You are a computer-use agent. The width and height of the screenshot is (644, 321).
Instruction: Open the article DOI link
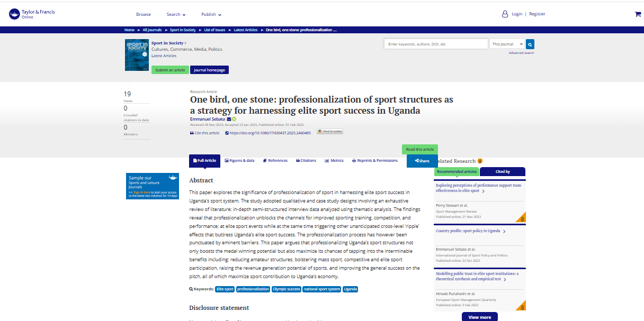(x=268, y=133)
